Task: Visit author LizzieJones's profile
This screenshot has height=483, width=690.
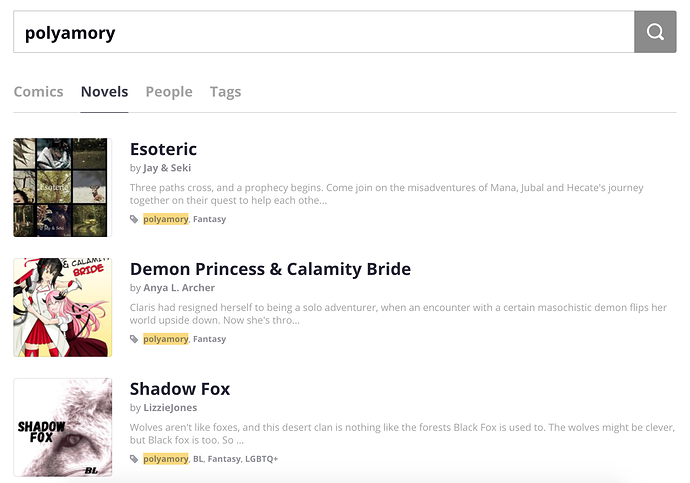Action: point(171,408)
